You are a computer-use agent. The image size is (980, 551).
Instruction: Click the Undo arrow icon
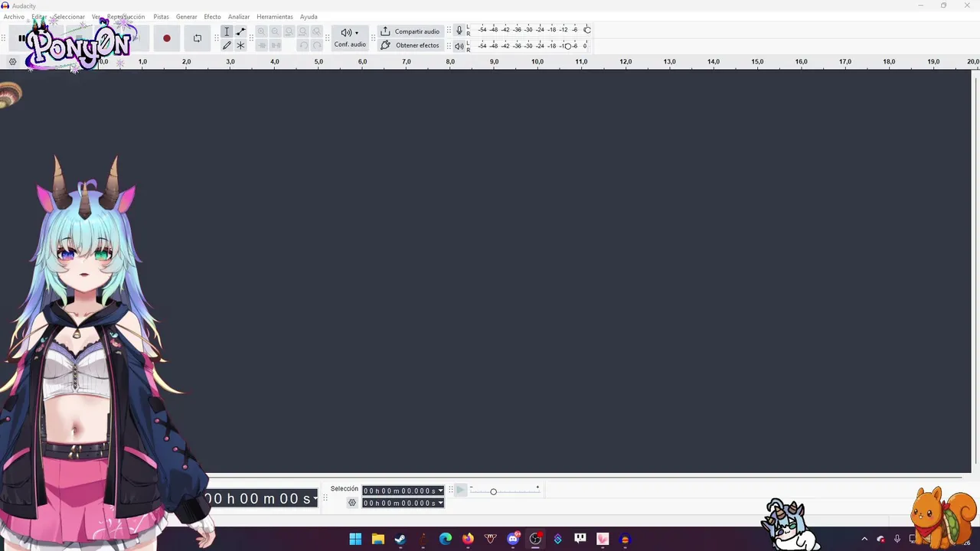coord(303,45)
